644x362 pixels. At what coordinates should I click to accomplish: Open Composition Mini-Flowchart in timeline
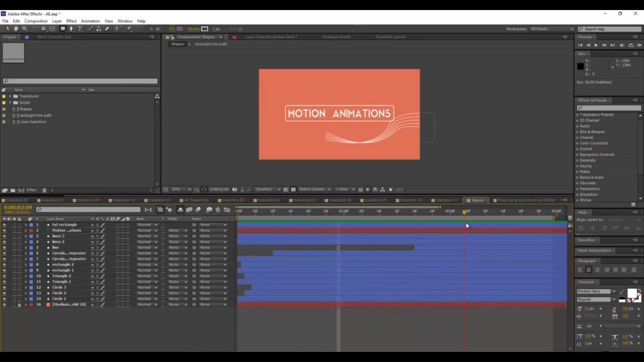click(x=149, y=210)
